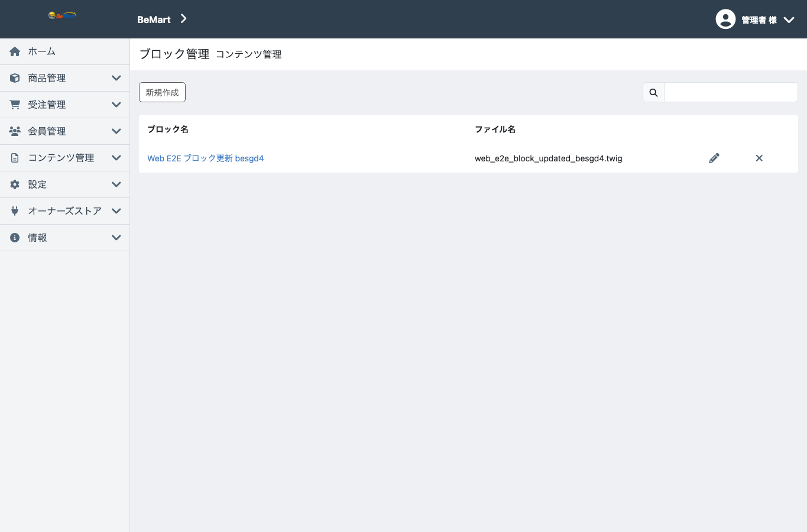Click the magnifying glass search icon
The image size is (807, 532).
653,92
